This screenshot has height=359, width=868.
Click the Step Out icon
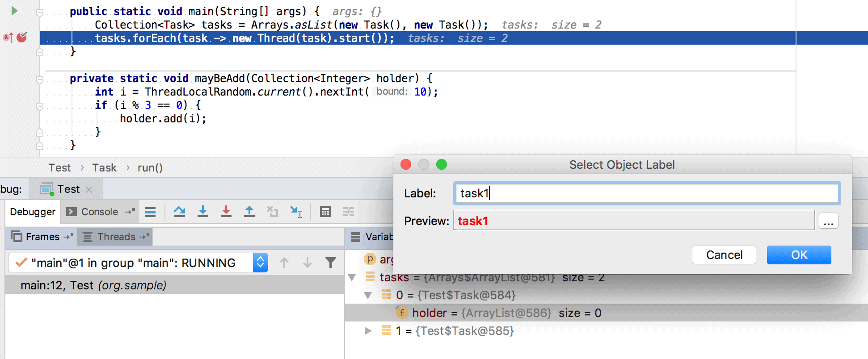pos(249,212)
